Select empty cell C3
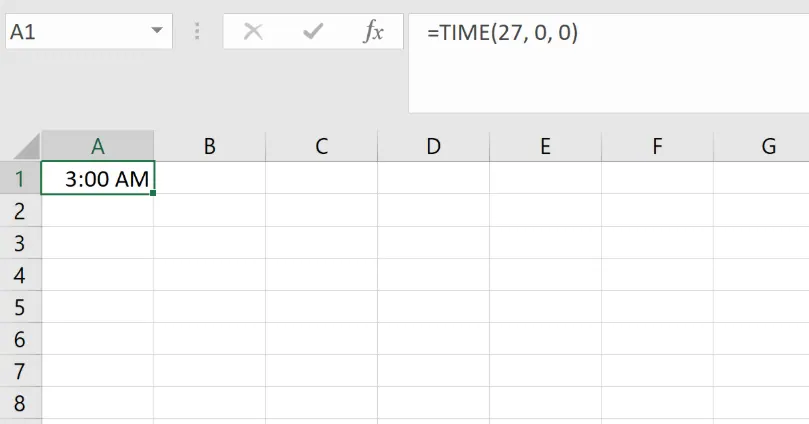 click(321, 243)
